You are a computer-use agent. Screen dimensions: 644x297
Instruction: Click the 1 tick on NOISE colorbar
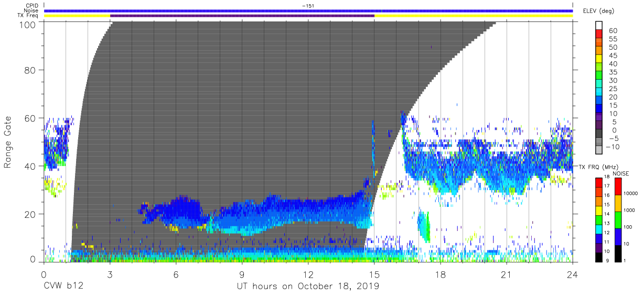click(626, 261)
